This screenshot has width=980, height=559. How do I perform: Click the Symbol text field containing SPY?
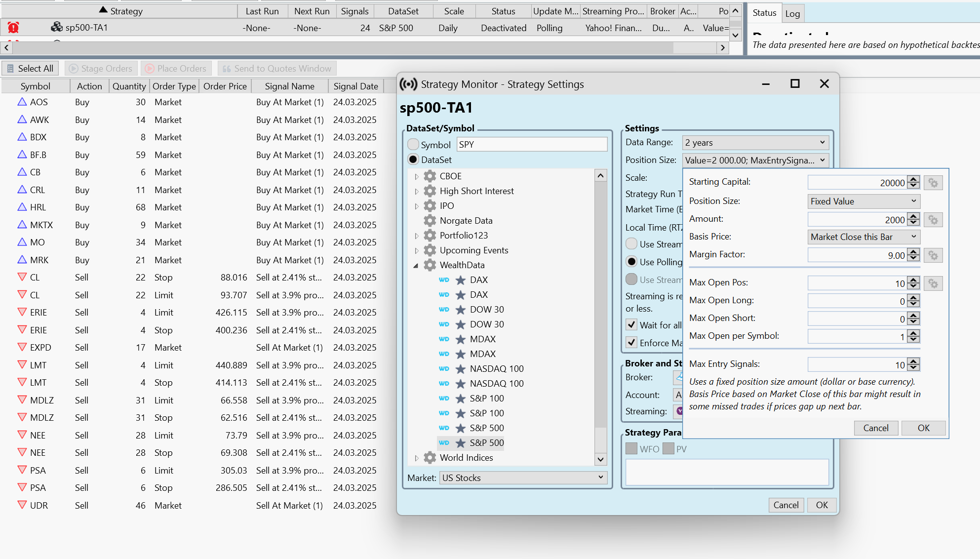(x=532, y=145)
